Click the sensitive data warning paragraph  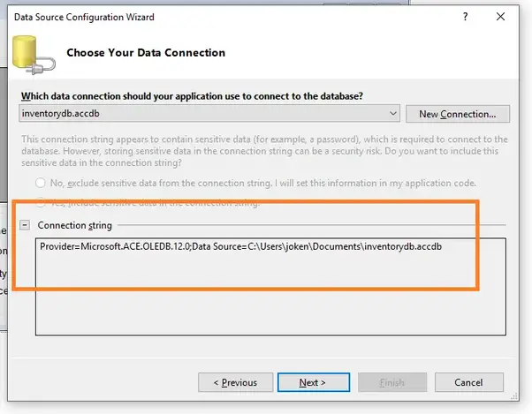263,151
